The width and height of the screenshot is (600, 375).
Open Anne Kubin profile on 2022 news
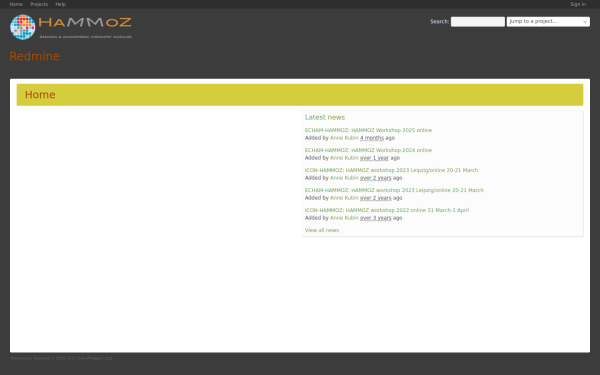click(x=344, y=218)
